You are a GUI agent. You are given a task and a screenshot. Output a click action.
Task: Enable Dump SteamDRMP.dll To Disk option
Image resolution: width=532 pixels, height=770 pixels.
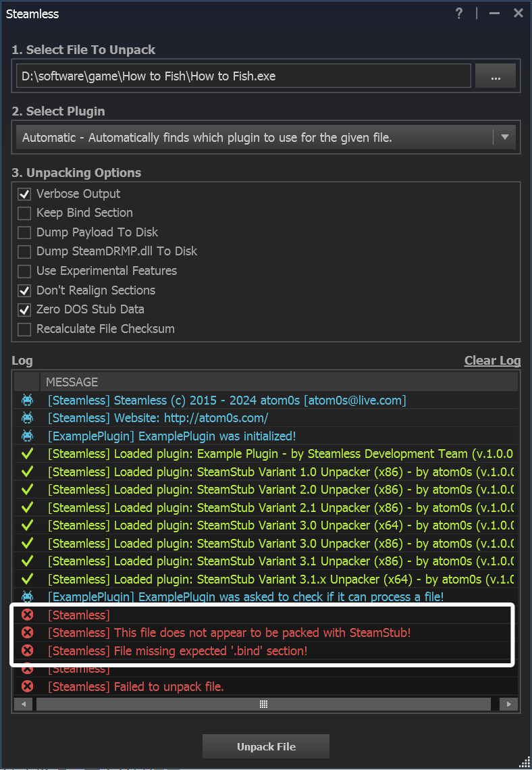click(x=24, y=252)
